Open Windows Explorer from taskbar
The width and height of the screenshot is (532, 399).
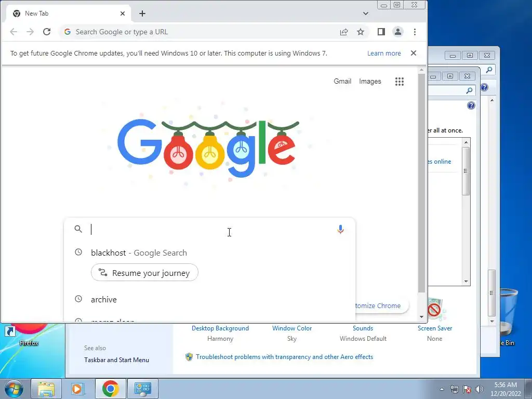point(46,389)
